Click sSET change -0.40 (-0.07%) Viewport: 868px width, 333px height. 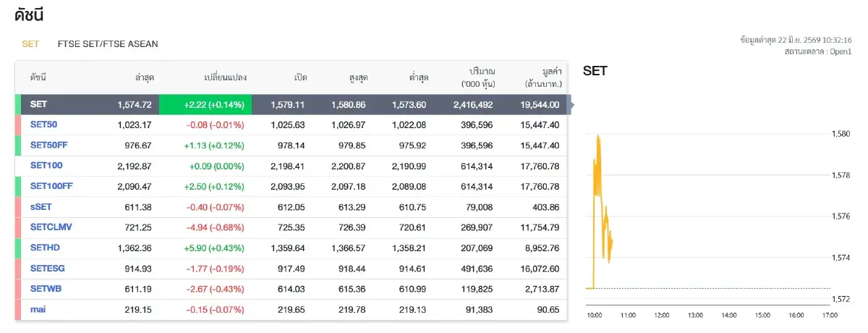[x=216, y=207]
